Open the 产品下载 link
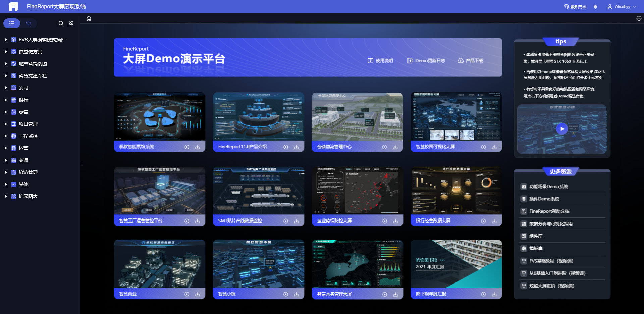The height and width of the screenshot is (314, 644). [x=470, y=61]
